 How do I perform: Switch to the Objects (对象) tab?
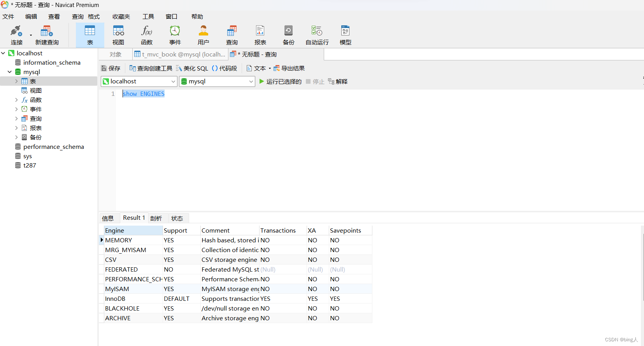116,54
